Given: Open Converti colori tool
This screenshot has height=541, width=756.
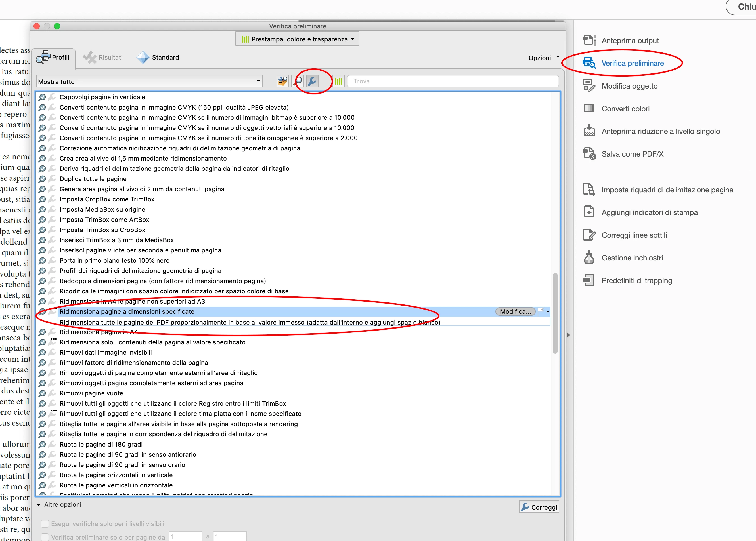Looking at the screenshot, I should coord(625,109).
